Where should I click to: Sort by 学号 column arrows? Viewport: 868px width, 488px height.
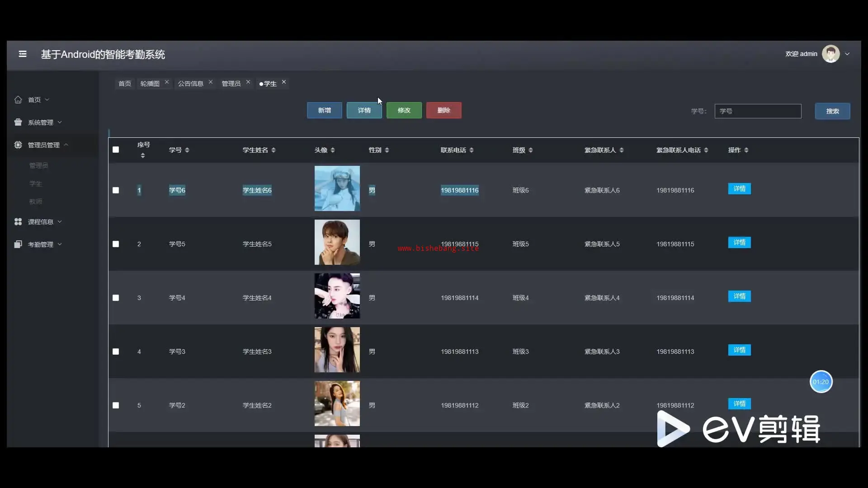coord(187,150)
